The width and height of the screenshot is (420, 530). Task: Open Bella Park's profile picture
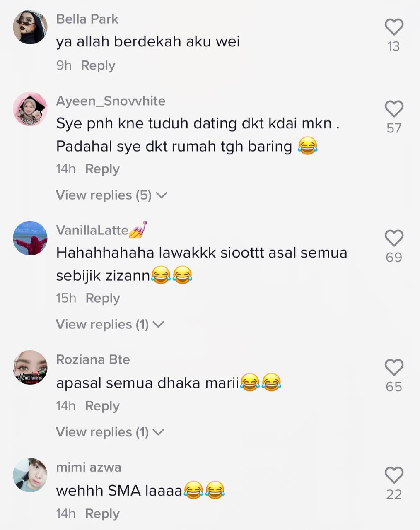(x=30, y=27)
